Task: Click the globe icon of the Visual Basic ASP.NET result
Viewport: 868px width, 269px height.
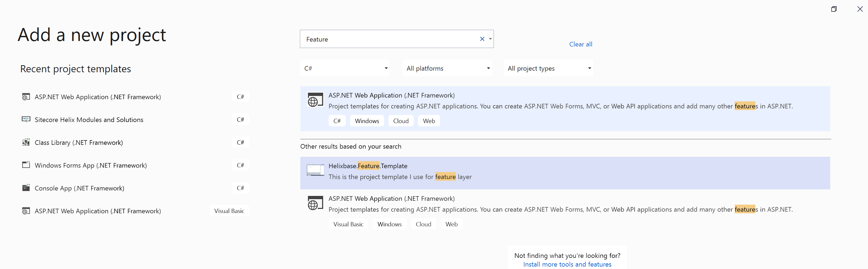Action: [x=315, y=203]
